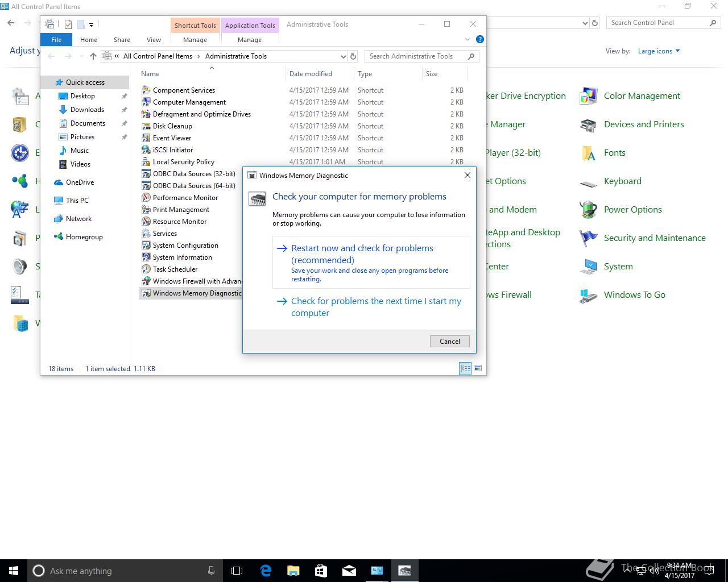Go up one folder level
Screen dimensions: 728x582
pyautogui.click(x=93, y=56)
